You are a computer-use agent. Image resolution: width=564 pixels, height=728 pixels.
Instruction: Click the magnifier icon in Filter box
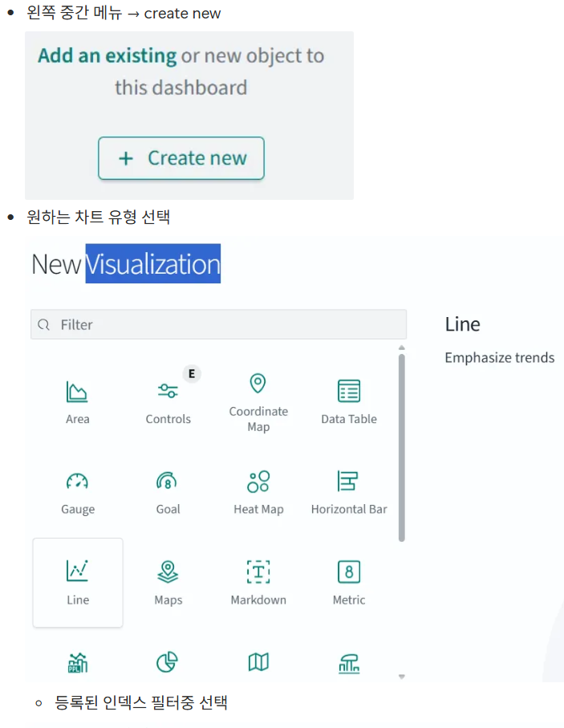43,324
